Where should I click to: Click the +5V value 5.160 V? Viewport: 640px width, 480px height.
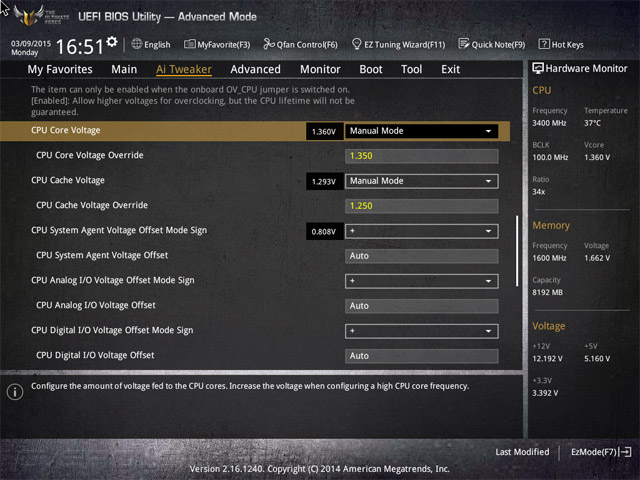pyautogui.click(x=597, y=358)
